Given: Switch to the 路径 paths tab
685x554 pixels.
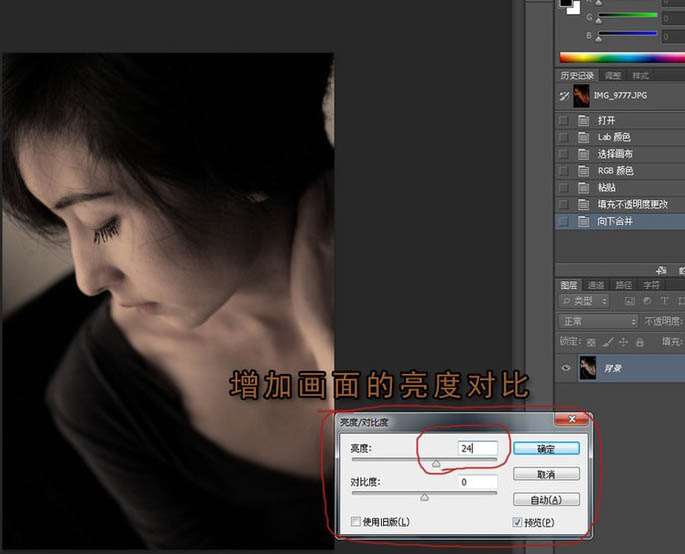Looking at the screenshot, I should tap(623, 284).
